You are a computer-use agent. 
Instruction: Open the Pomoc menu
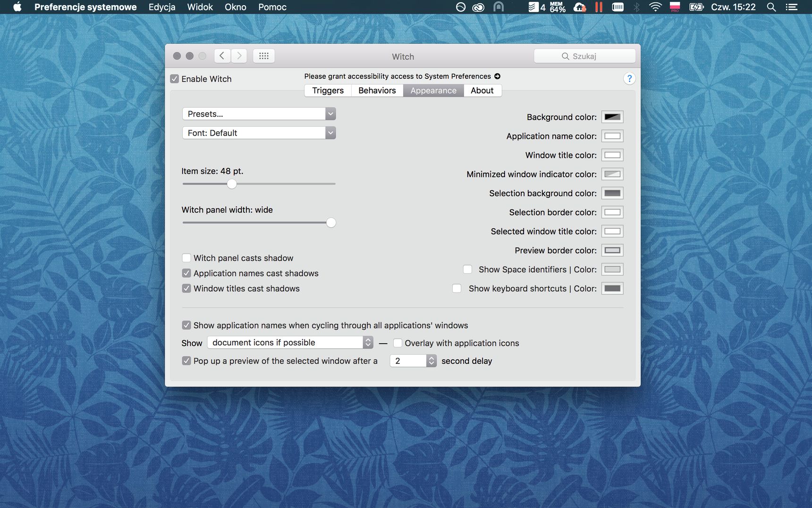click(x=272, y=7)
